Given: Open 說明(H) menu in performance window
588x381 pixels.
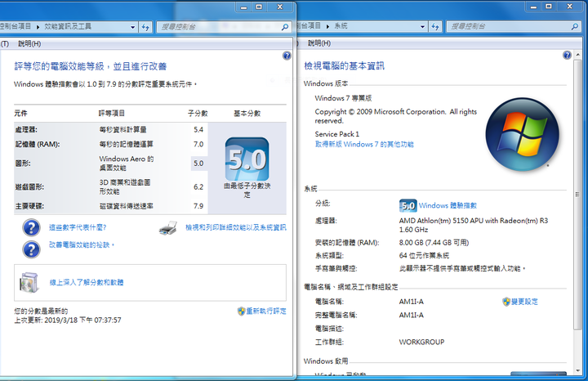Looking at the screenshot, I should pos(29,44).
